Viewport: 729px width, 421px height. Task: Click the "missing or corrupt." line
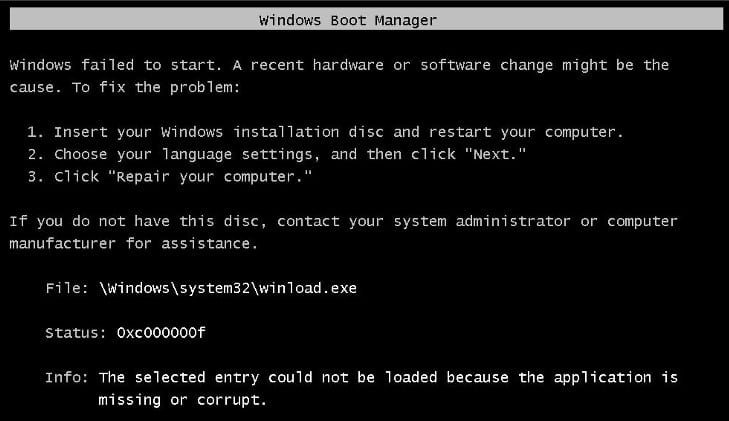[x=182, y=400]
